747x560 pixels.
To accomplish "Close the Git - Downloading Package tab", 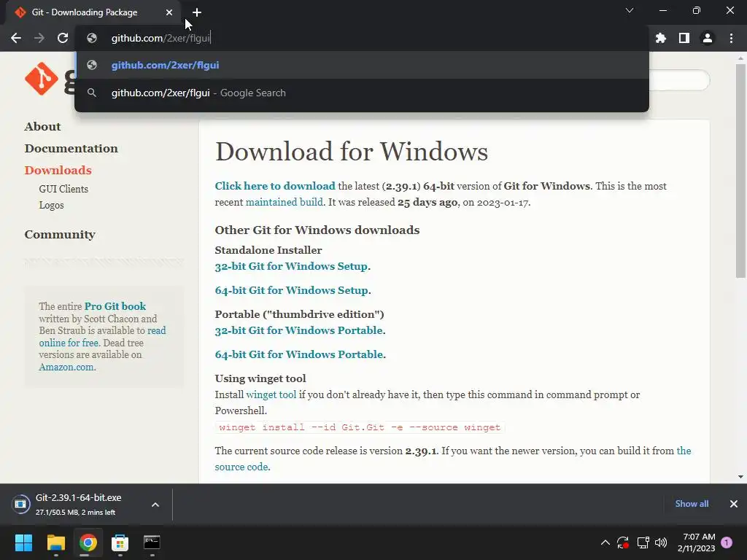I will pyautogui.click(x=169, y=12).
